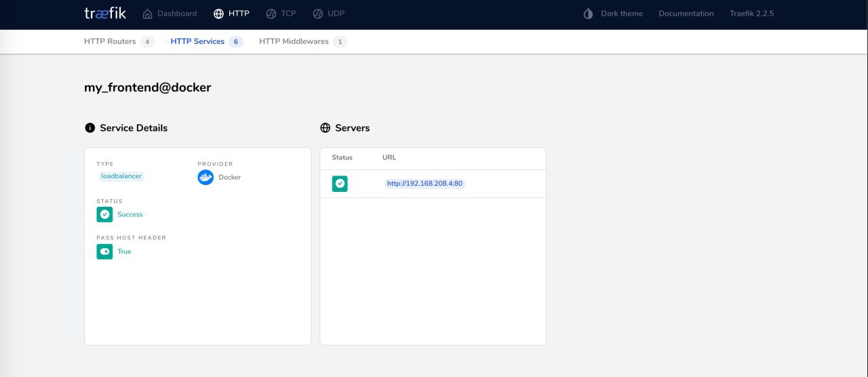Click the Traefik 2.2.5 version label

[751, 14]
